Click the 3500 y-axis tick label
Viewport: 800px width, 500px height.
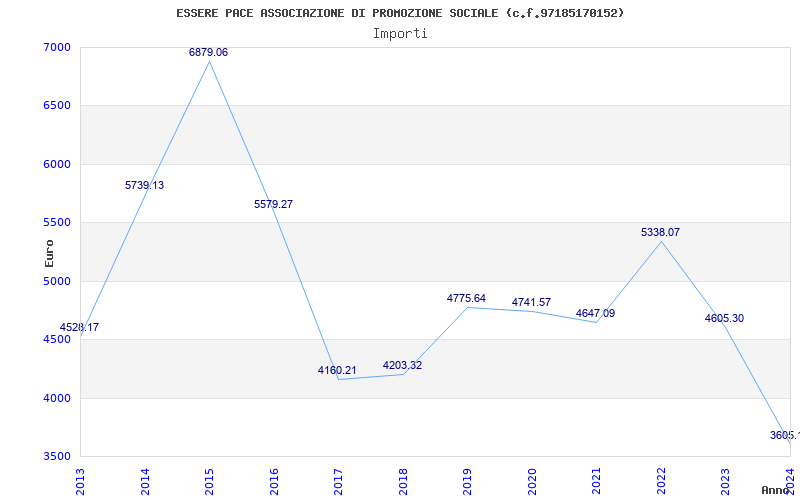[56, 456]
